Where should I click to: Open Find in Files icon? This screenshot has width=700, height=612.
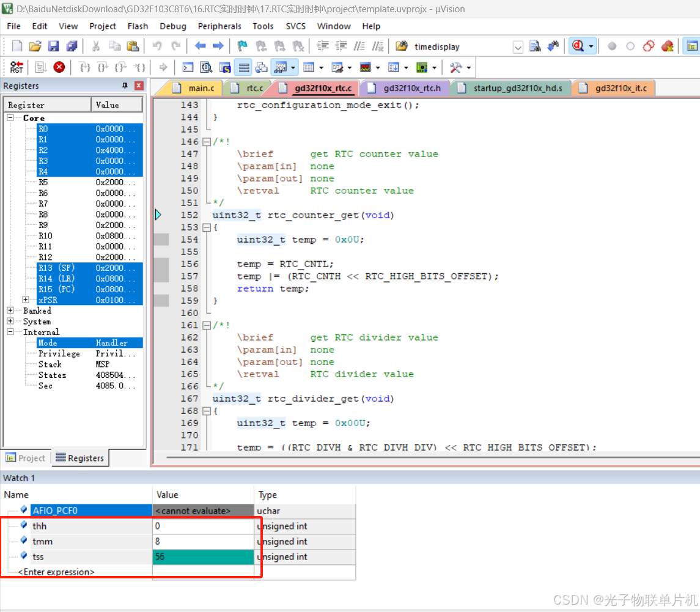535,46
